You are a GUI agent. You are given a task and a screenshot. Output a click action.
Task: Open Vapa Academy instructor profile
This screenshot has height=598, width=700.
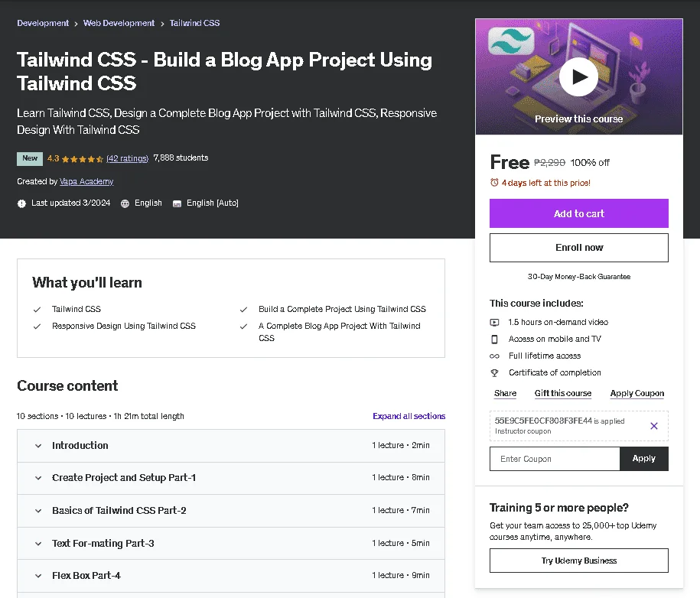(x=86, y=182)
